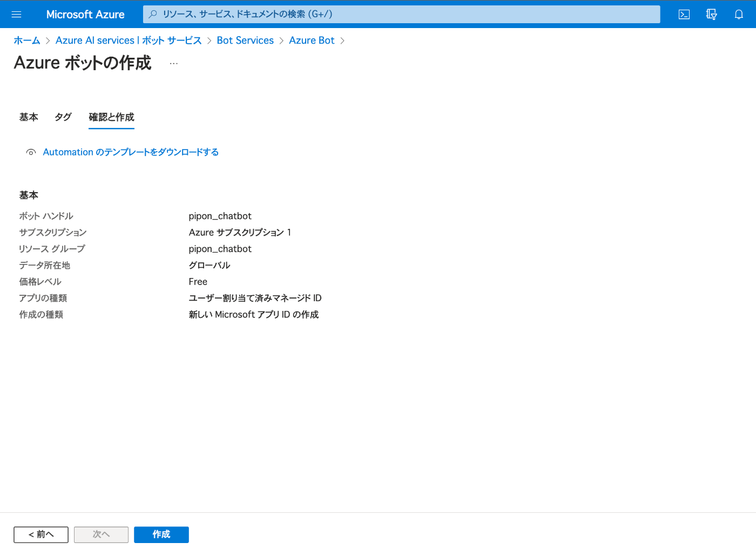This screenshot has height=556, width=756.
Task: Click the eye icon beside Automation link
Action: (31, 152)
